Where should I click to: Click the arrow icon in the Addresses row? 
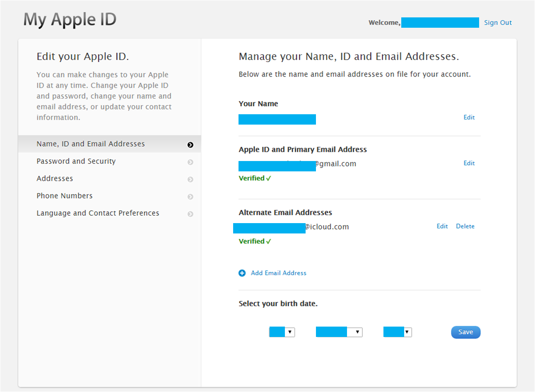tap(190, 180)
